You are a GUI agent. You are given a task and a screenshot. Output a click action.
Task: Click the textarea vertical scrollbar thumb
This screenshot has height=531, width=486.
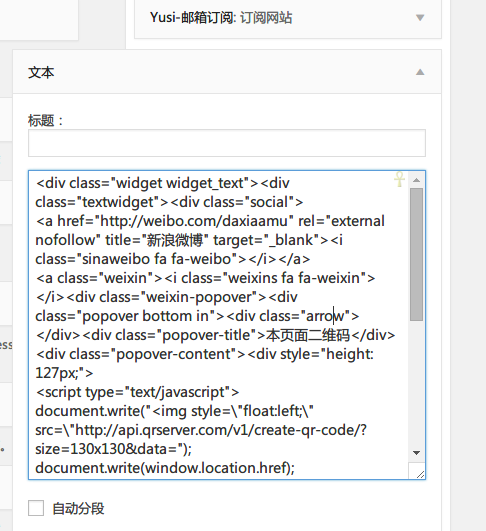pos(416,254)
